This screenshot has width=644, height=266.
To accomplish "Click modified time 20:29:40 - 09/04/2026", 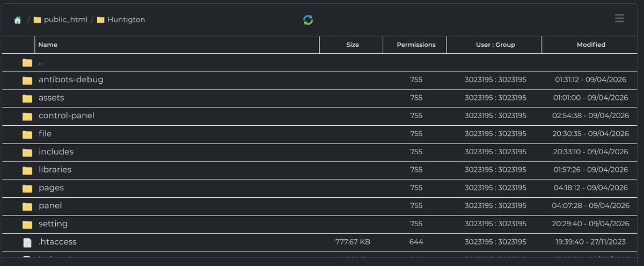I will coord(591,224).
